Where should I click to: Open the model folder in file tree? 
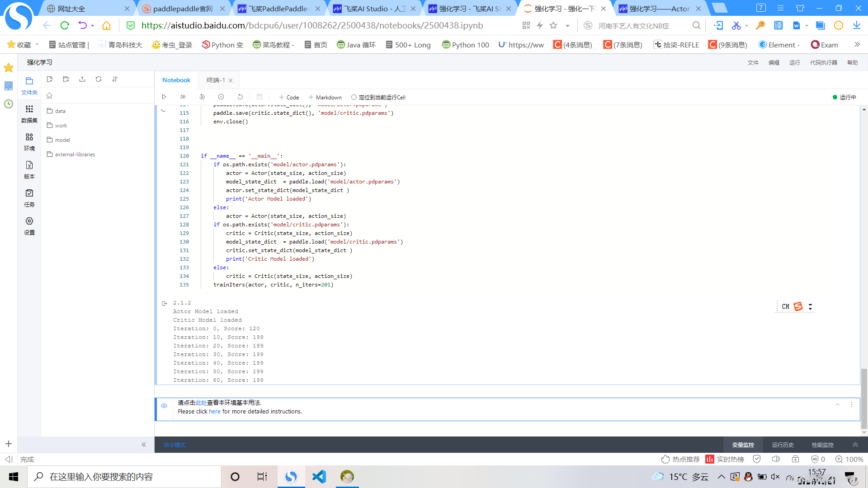pos(62,140)
